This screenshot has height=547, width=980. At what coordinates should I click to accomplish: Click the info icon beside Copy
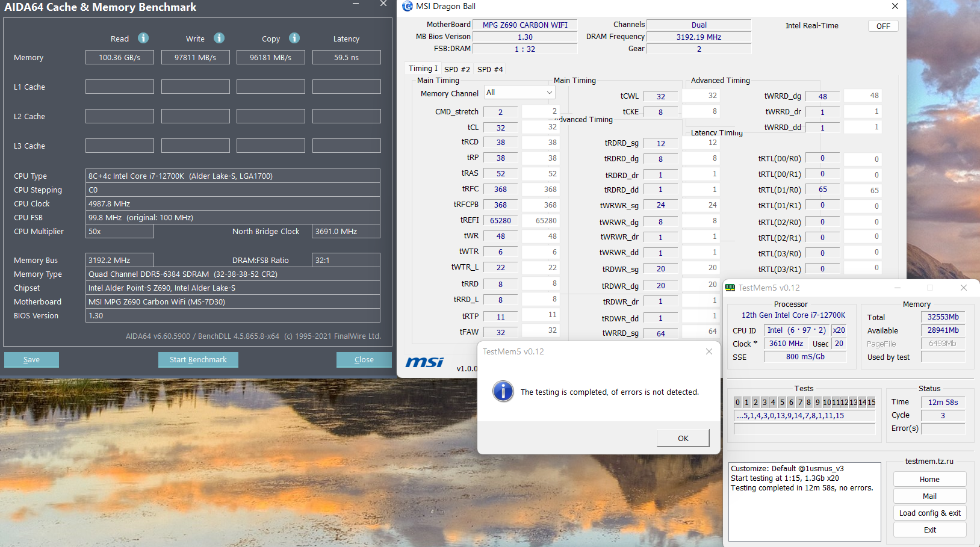click(294, 38)
